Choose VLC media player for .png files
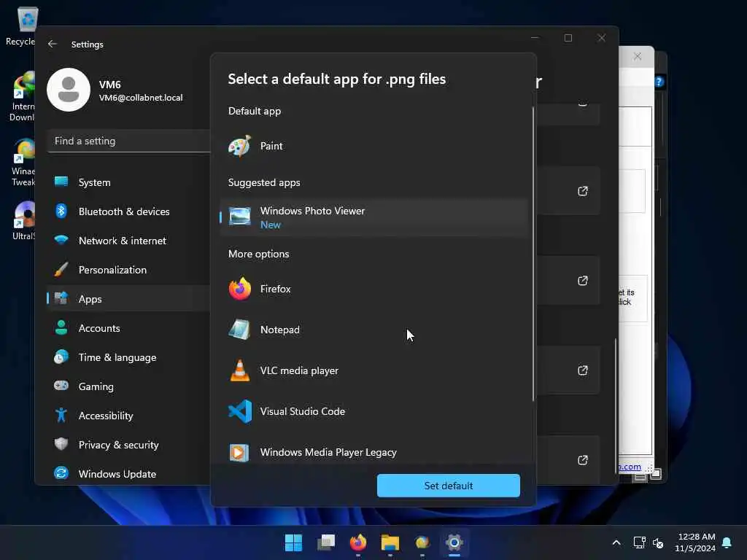Screen dimensions: 747x560 coord(374,370)
